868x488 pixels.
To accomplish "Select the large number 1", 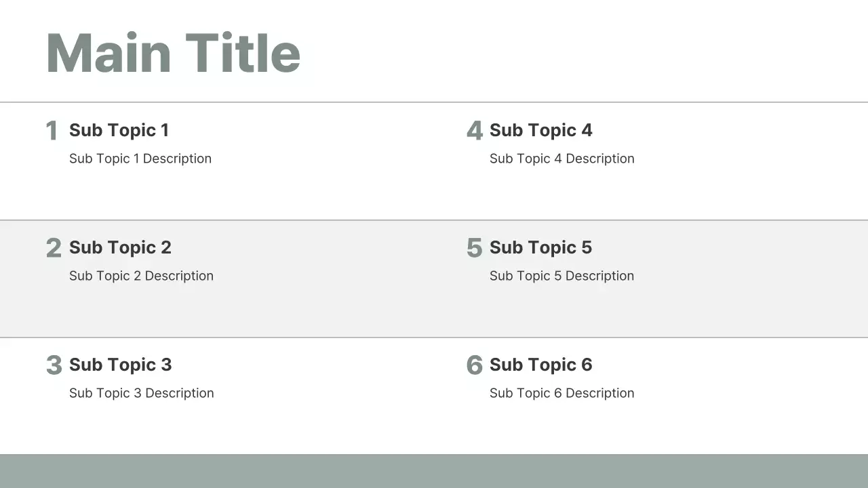I will pyautogui.click(x=52, y=131).
